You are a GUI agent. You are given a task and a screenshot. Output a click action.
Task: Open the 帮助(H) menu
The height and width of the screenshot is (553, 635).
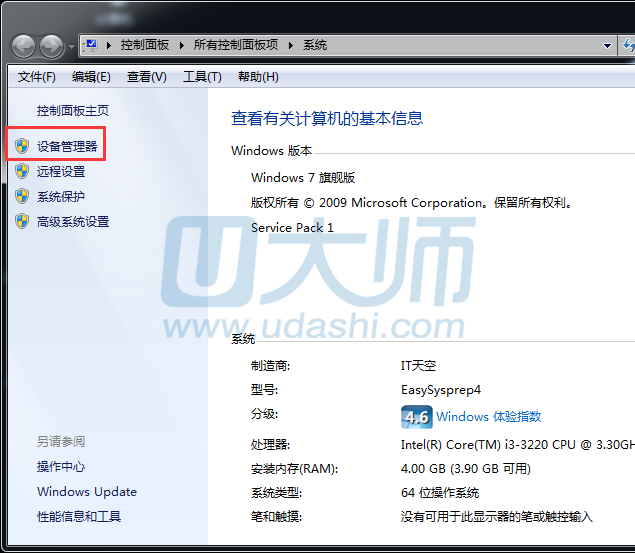point(258,77)
